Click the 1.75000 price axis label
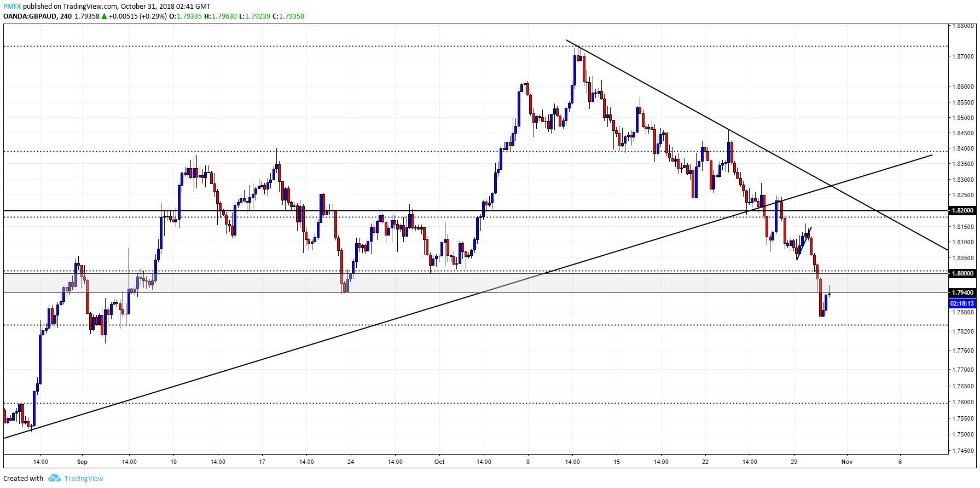Screen dimensions: 980x488 (x=963, y=434)
